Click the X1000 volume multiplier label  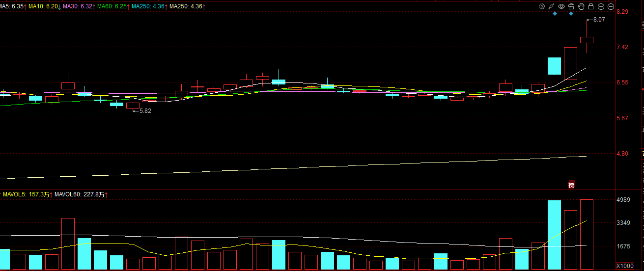coord(624,266)
